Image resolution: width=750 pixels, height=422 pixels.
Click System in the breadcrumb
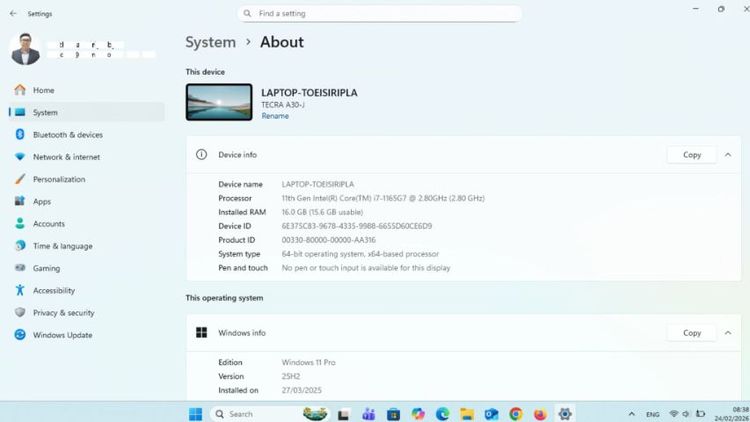[x=210, y=42]
